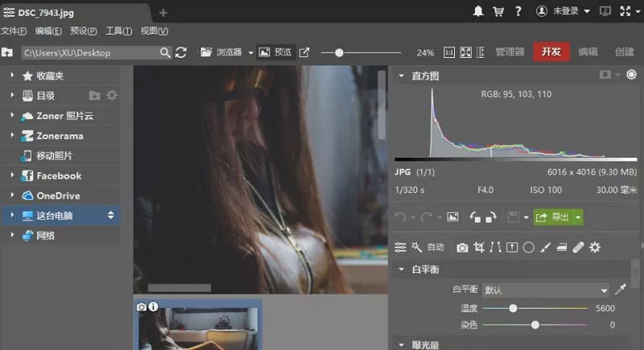Select the crop tool icon
This screenshot has height=350, width=644.
[x=480, y=248]
